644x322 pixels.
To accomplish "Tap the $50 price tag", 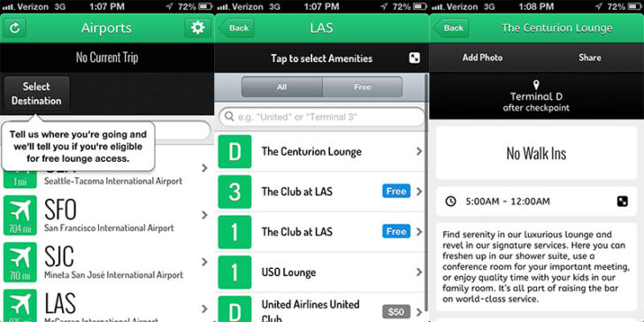I will click(396, 312).
